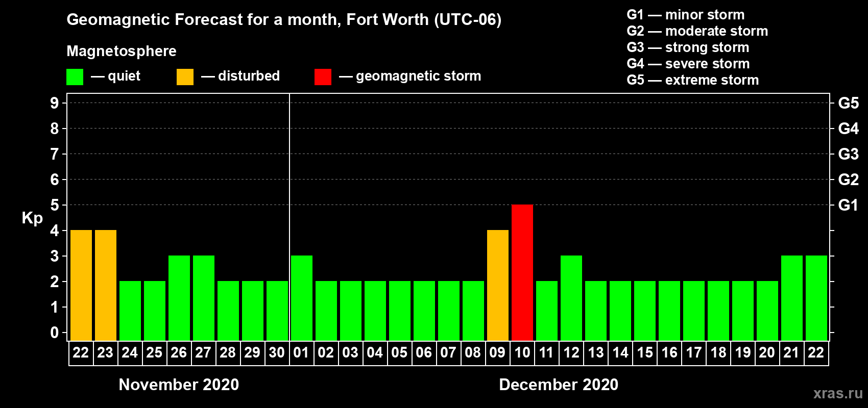The height and width of the screenshot is (408, 868).
Task: Click the red geomagnetic storm legend swatch
Action: (x=323, y=77)
